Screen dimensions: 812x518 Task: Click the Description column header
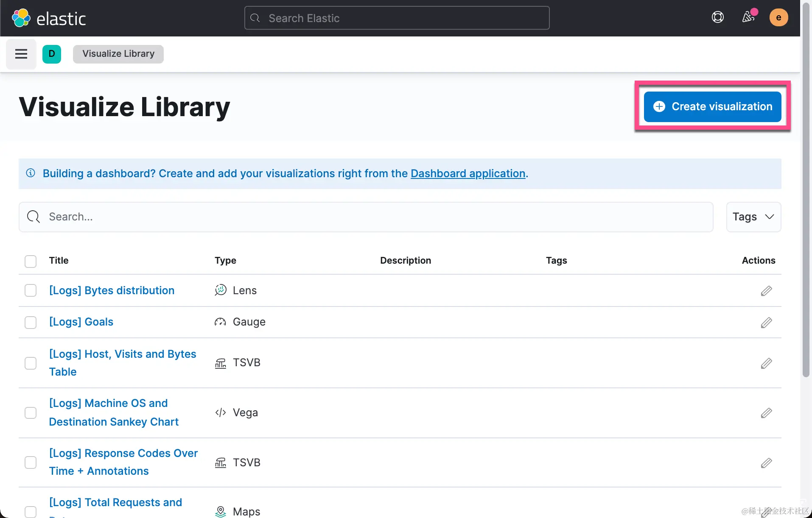coord(406,260)
